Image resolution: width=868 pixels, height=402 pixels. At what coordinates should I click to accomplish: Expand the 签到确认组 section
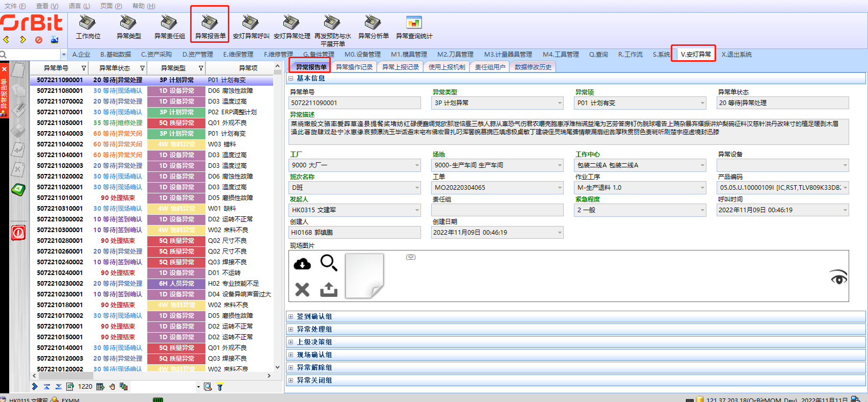coord(291,317)
